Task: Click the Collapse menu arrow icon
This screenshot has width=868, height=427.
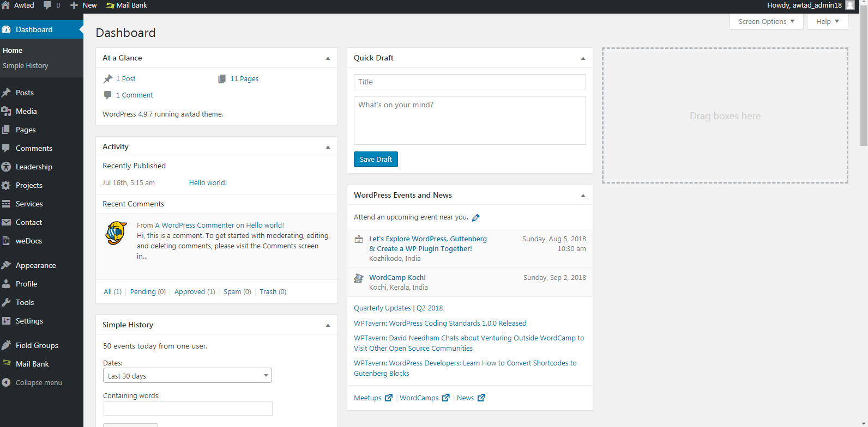Action: coord(6,382)
